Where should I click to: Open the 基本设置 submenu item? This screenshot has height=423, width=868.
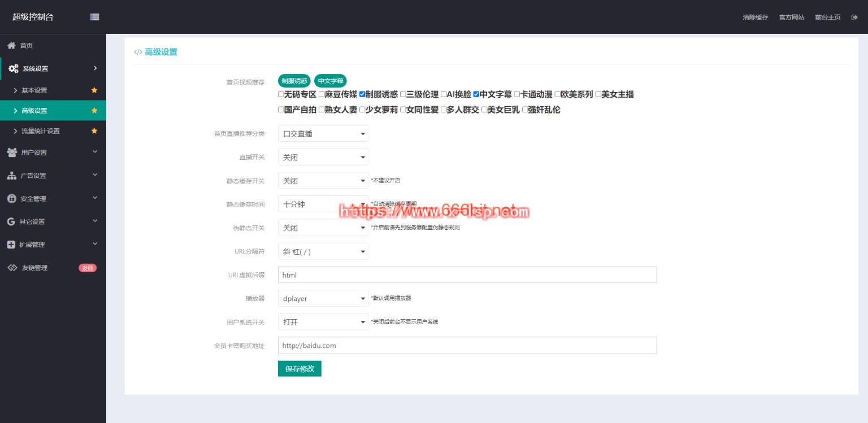(53, 90)
